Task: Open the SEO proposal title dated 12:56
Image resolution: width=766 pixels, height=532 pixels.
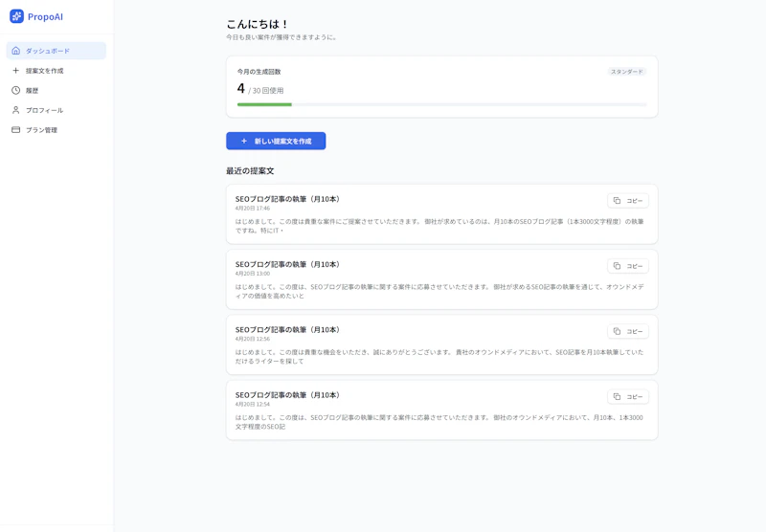Action: (288, 330)
